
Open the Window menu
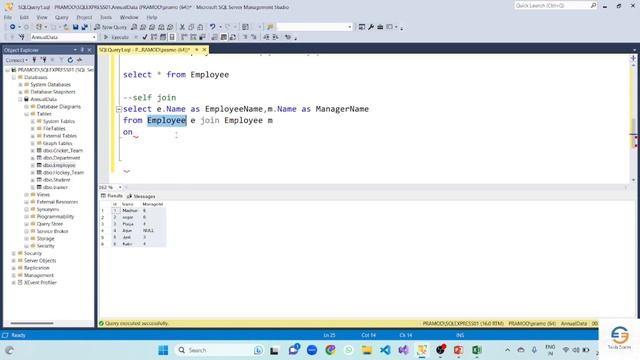pos(129,18)
